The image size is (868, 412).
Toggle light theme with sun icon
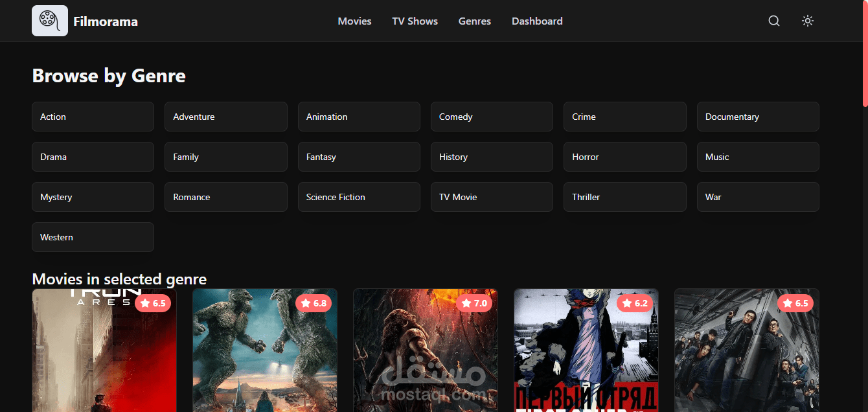coord(807,21)
